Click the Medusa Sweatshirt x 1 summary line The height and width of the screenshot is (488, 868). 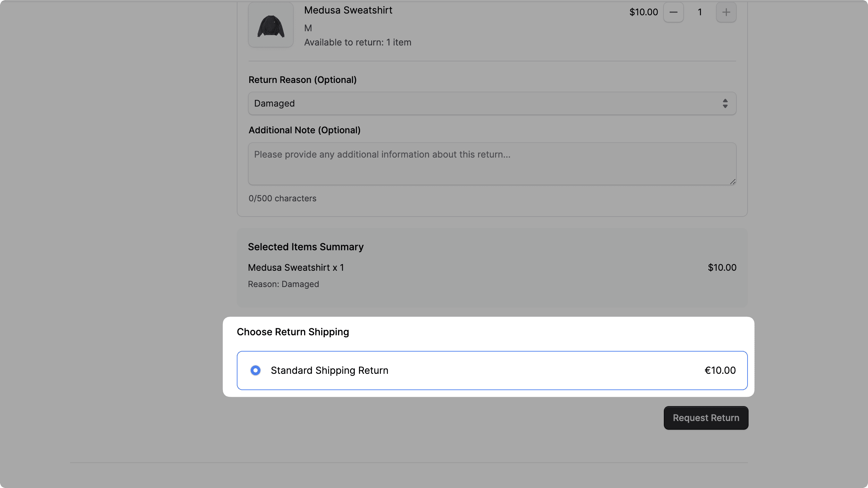(x=296, y=267)
